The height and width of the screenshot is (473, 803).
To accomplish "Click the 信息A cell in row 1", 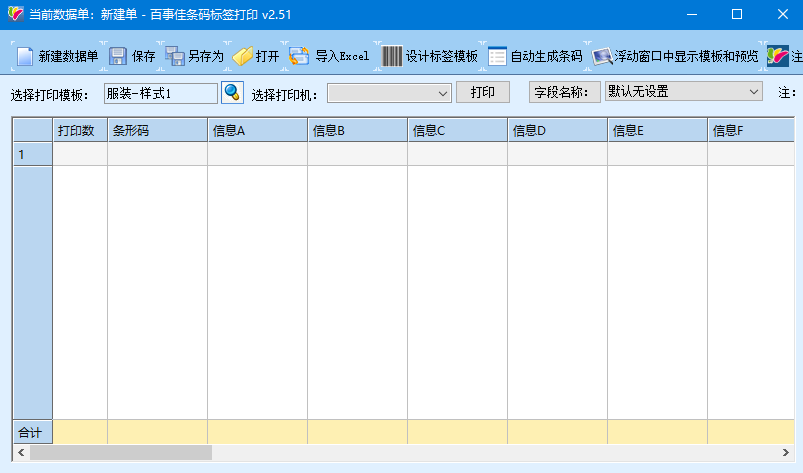I will pyautogui.click(x=258, y=154).
